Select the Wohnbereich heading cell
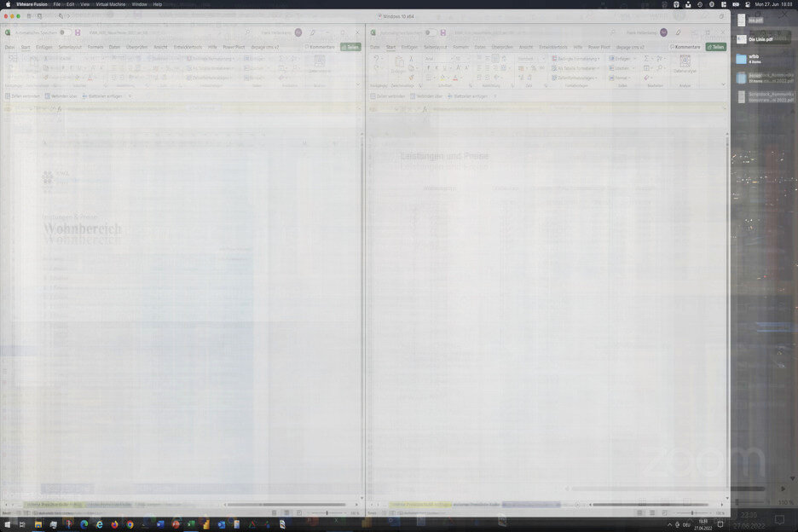 coord(83,229)
